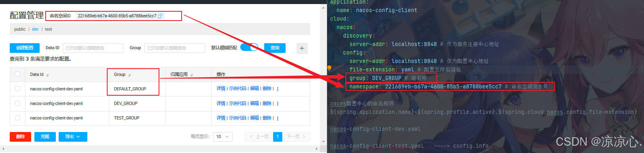Tick the checkbox for the DEFAULT_GROUP row
This screenshot has width=644, height=153.
click(17, 88)
